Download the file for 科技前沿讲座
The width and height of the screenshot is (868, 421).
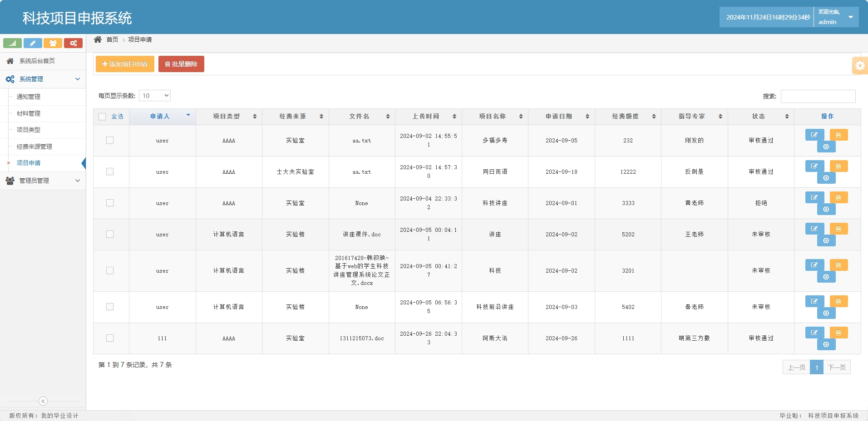coord(826,313)
